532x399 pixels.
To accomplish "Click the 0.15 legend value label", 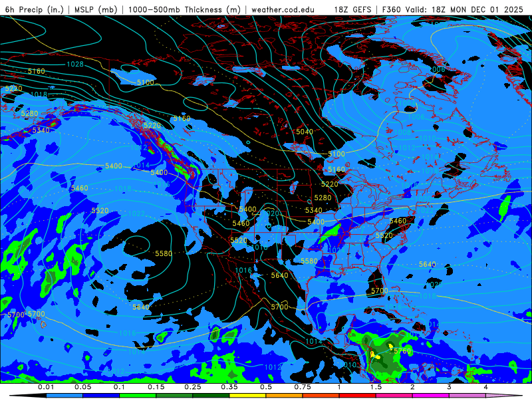I will (156, 387).
